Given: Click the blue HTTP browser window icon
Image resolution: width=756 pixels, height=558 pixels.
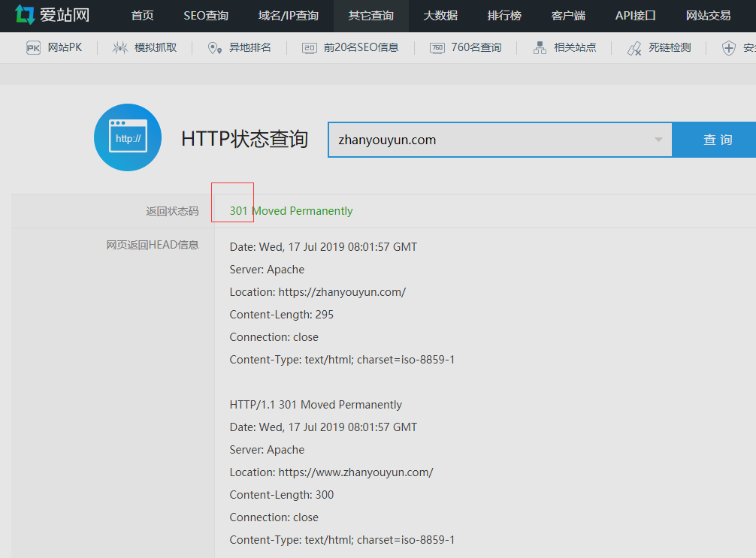Looking at the screenshot, I should coord(128,137).
